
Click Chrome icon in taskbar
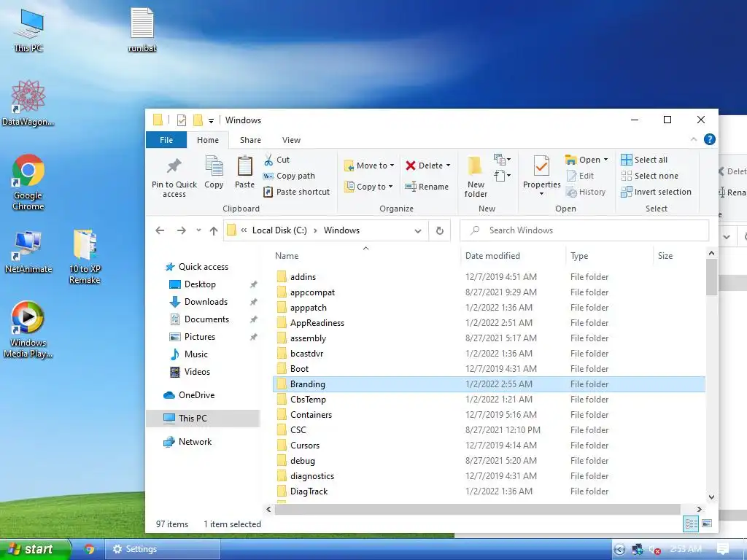(89, 549)
